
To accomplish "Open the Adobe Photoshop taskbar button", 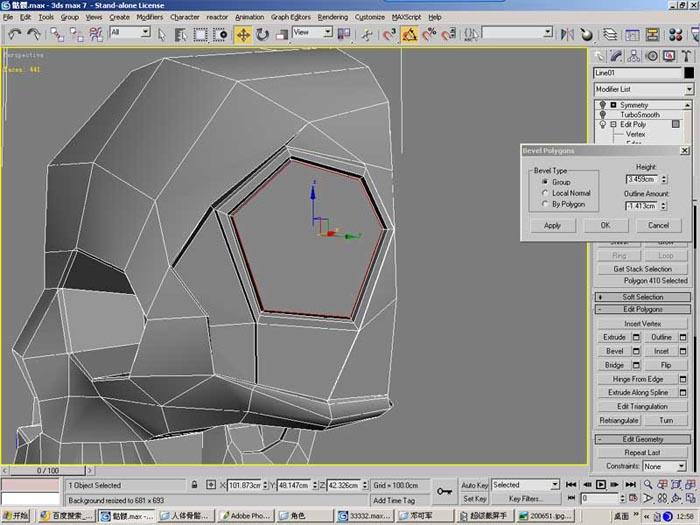I will point(245,516).
